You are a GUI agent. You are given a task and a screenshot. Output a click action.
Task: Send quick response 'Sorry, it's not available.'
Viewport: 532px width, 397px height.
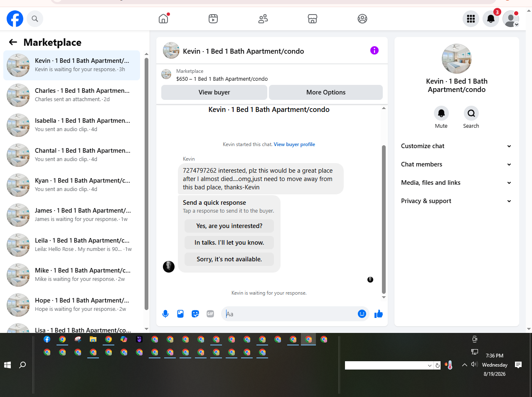coord(229,259)
